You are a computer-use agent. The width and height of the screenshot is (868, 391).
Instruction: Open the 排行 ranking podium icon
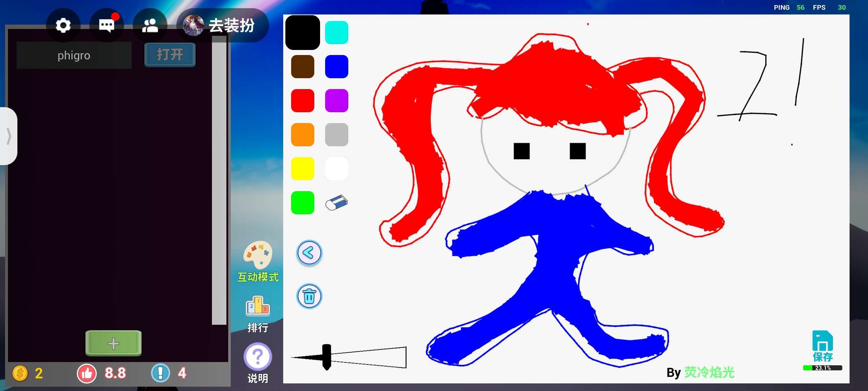click(258, 307)
